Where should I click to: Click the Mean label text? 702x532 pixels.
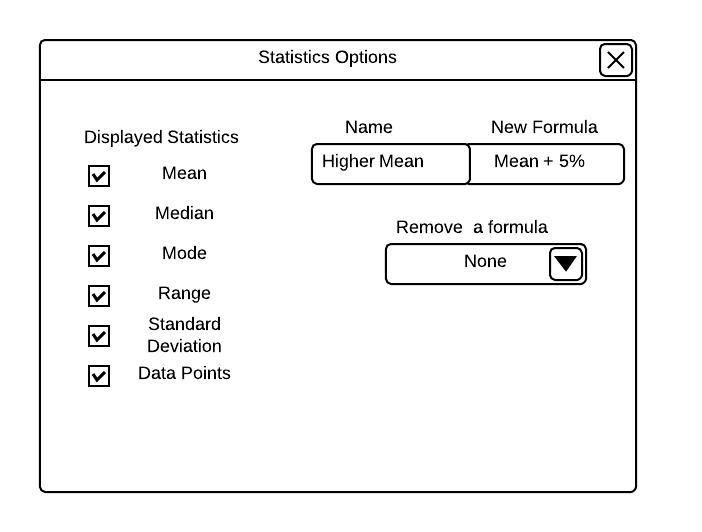point(184,174)
